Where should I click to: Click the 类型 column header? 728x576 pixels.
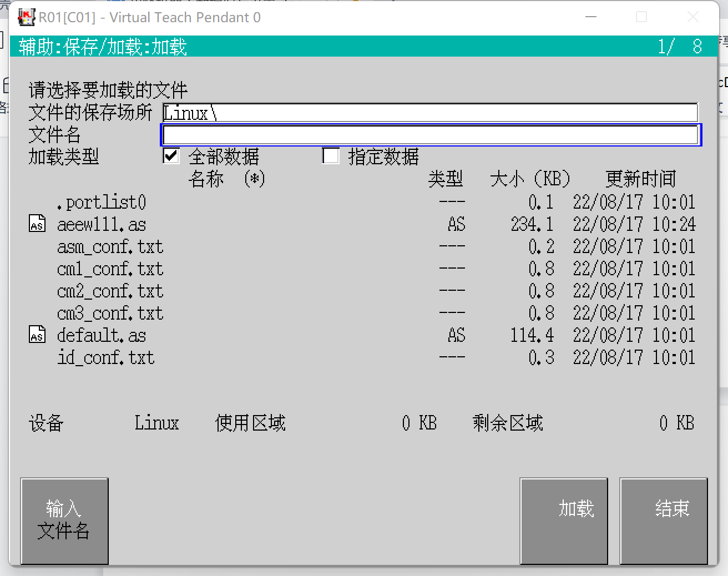(x=446, y=179)
